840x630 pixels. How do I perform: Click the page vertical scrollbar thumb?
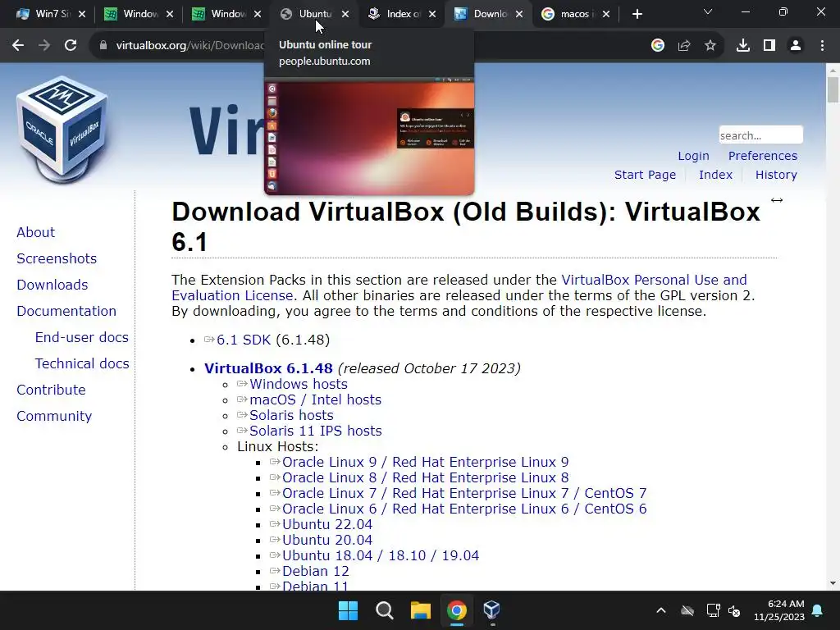(x=833, y=89)
